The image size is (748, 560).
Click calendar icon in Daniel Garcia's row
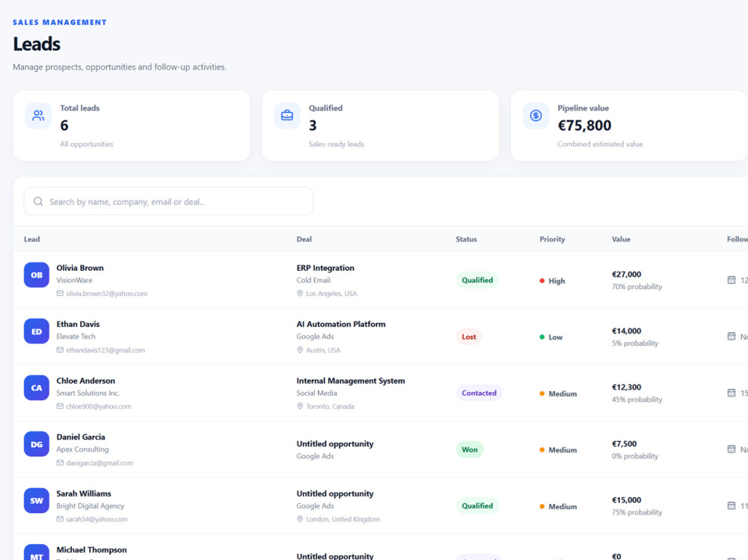[x=732, y=449]
